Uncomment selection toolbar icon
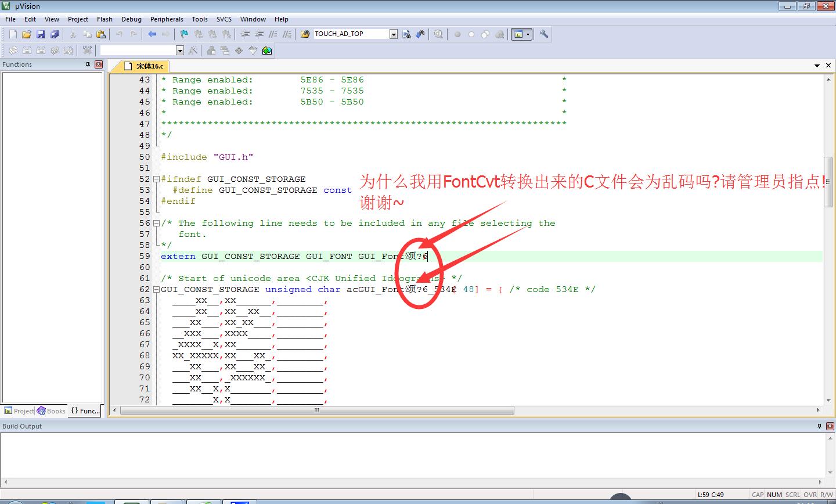 [x=287, y=34]
